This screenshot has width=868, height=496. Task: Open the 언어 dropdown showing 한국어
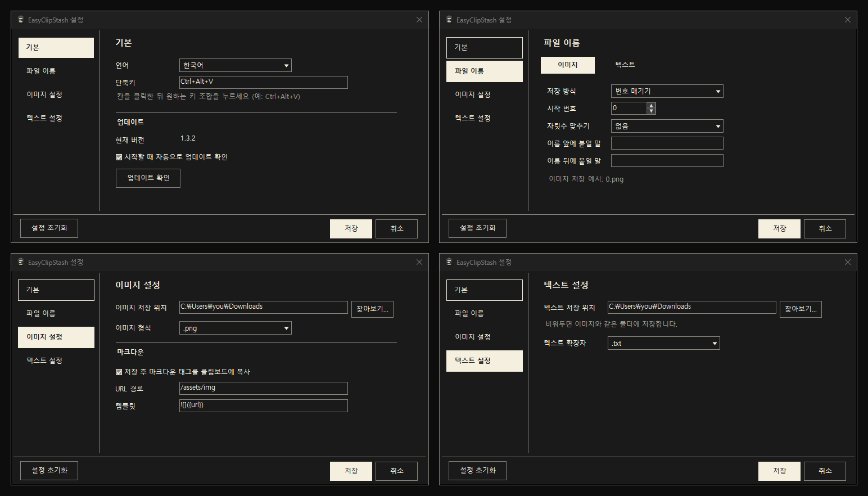[236, 65]
